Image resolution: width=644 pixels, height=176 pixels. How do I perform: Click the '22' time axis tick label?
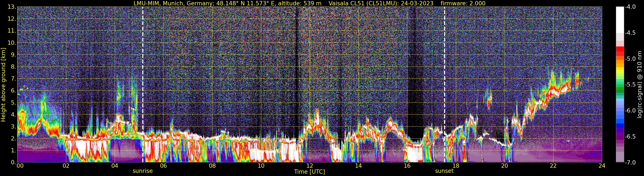(x=553, y=166)
